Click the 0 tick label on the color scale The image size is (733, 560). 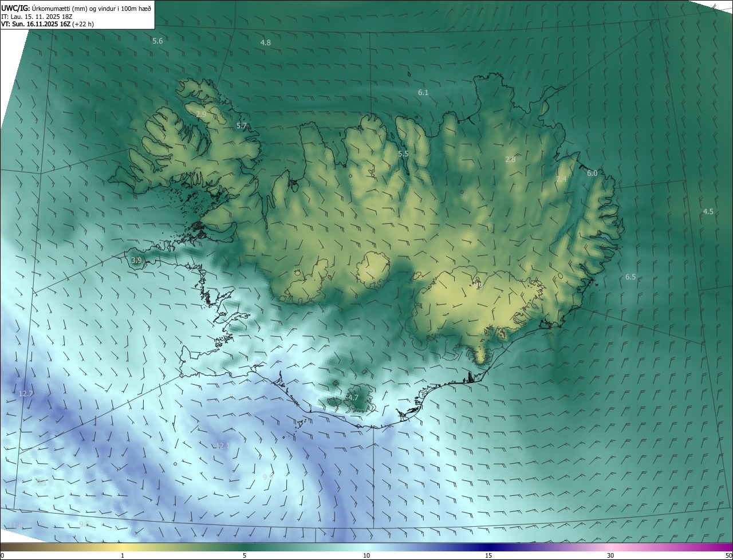tap(2, 555)
